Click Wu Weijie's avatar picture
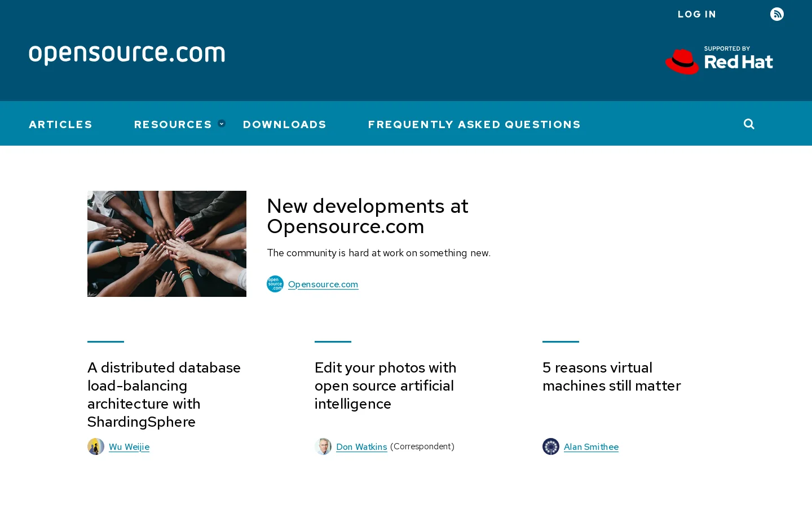The image size is (812, 508). (96, 446)
